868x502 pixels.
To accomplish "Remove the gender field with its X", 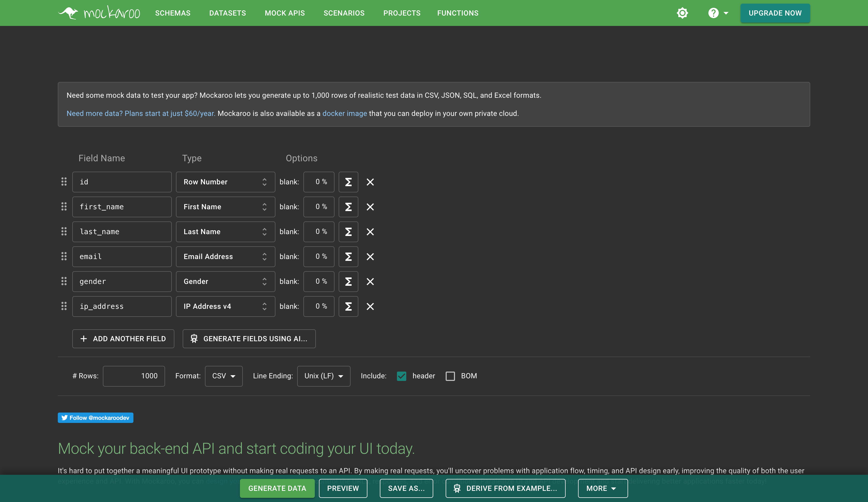I will pos(370,281).
